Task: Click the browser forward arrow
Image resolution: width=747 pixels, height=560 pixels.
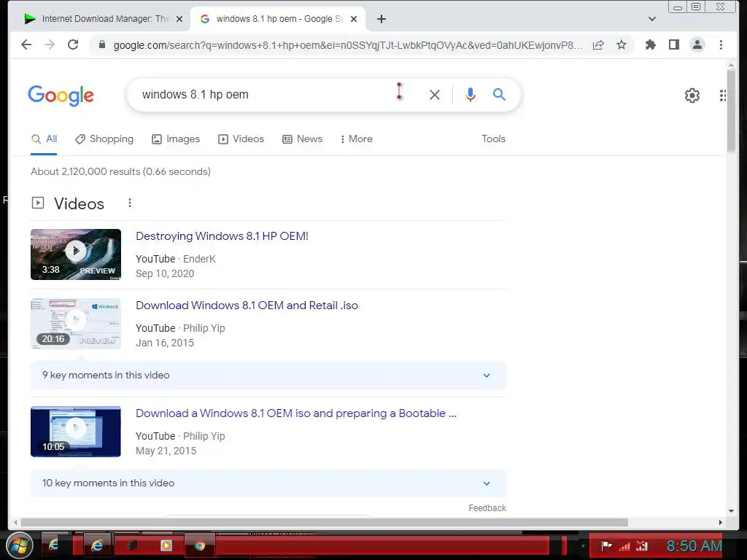Action: [x=49, y=44]
